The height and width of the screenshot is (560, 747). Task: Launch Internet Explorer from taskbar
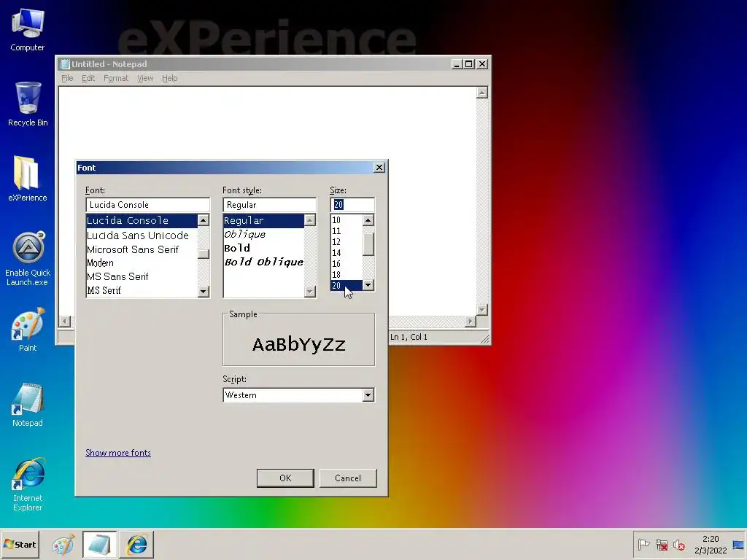pos(136,544)
